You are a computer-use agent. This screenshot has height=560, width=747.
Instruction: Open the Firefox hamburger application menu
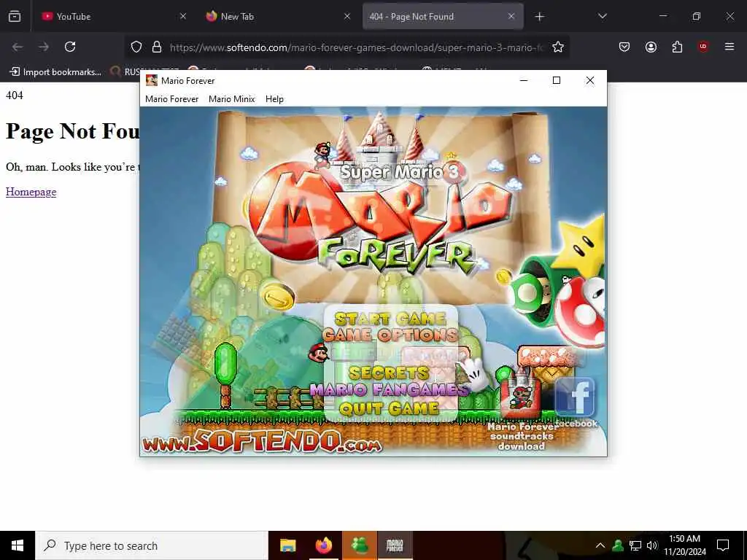[729, 47]
